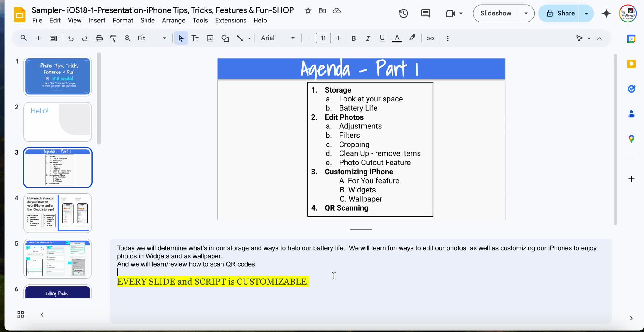The image size is (644, 332).
Task: Collapse the filmstrip panel arrow
Action: 42,314
